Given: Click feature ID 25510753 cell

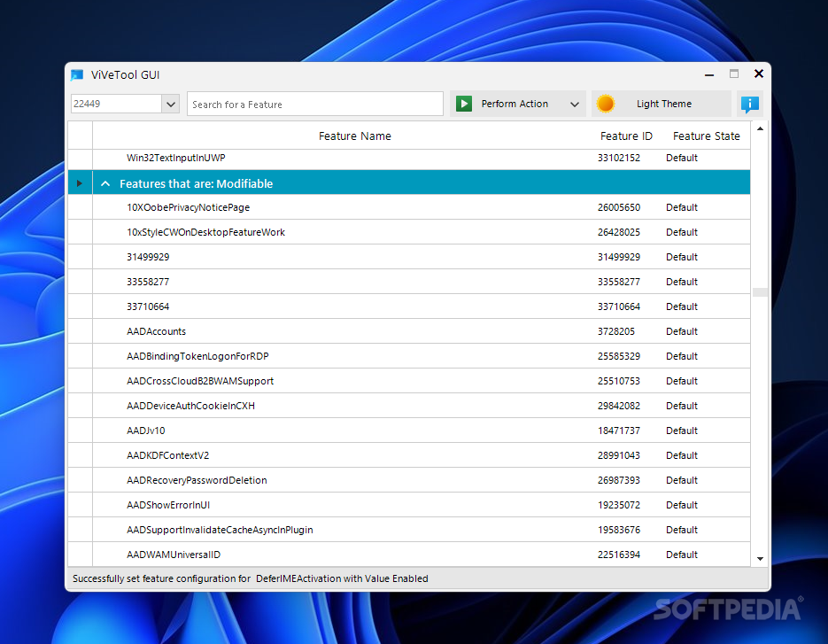Looking at the screenshot, I should (x=619, y=382).
